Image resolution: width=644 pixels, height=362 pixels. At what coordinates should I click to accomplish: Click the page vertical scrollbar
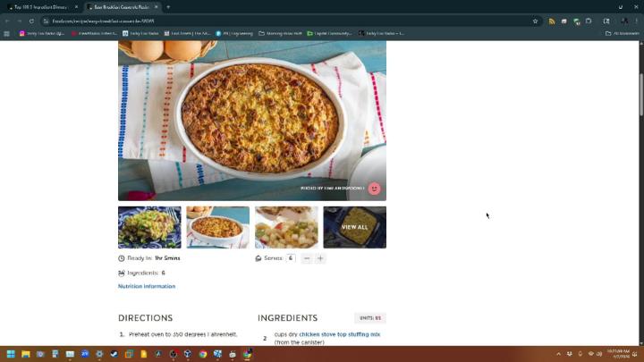(x=640, y=179)
